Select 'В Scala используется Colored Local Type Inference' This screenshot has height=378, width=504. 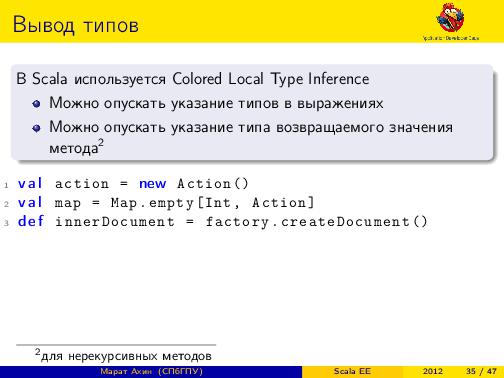193,79
